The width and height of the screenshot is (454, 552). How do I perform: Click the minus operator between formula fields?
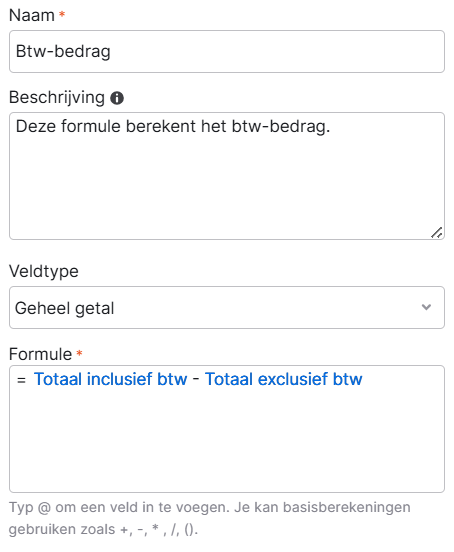pyautogui.click(x=196, y=380)
